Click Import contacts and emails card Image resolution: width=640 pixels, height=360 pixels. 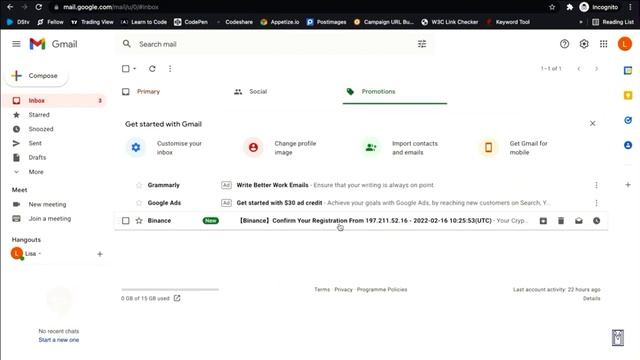pos(400,148)
